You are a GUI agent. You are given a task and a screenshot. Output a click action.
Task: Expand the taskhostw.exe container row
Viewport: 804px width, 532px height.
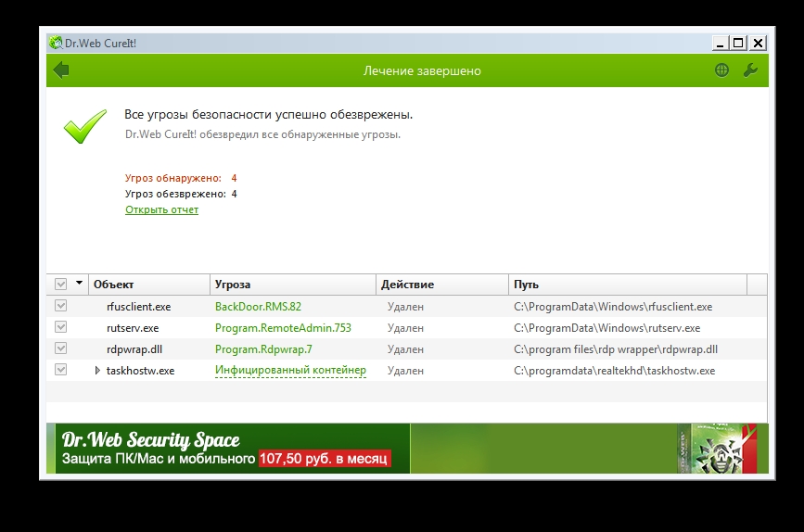click(97, 371)
